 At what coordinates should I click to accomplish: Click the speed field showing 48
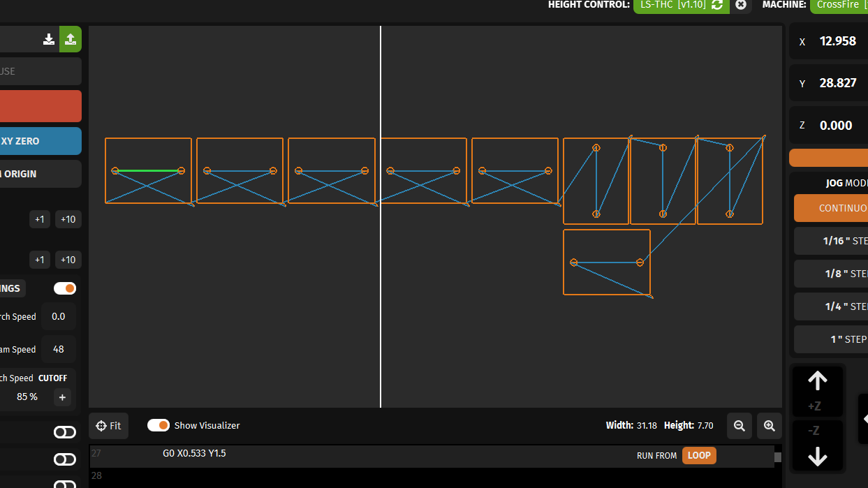[x=59, y=349]
